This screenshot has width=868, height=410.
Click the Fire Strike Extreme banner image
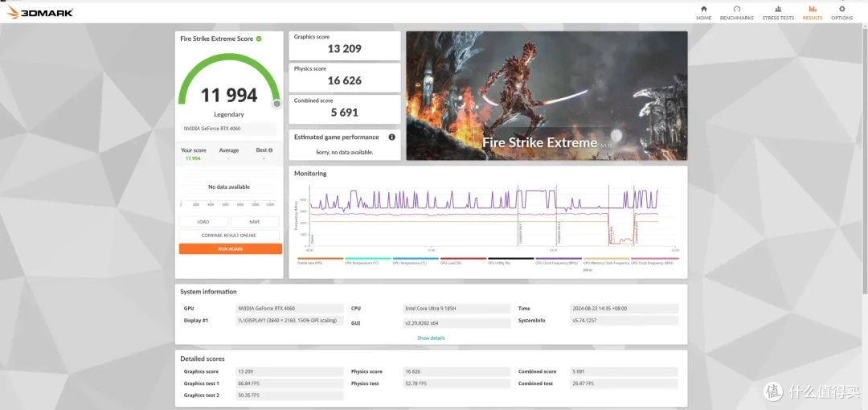(547, 96)
